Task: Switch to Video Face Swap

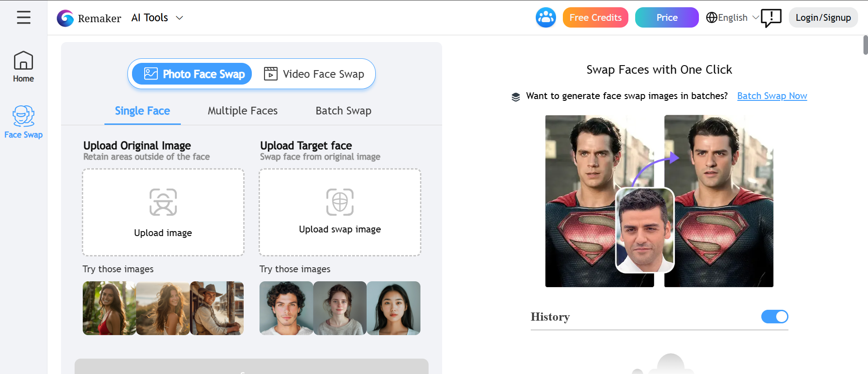Action: point(314,74)
